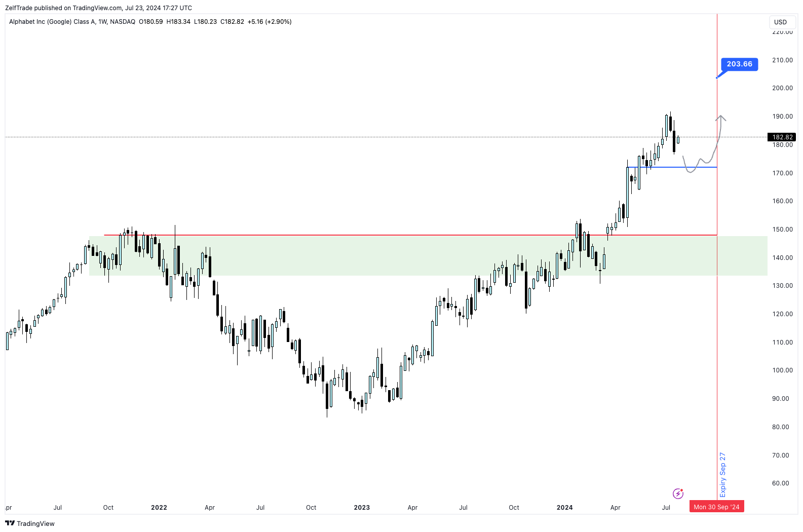Viewport: 803px width, 532px height.
Task: Click the 200.00 level on price axis
Action: tap(782, 88)
